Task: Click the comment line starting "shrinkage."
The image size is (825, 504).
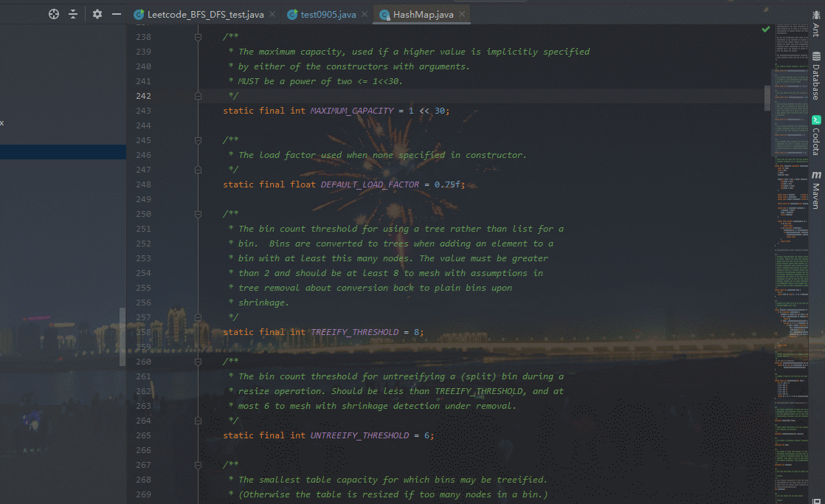Action: (x=263, y=303)
